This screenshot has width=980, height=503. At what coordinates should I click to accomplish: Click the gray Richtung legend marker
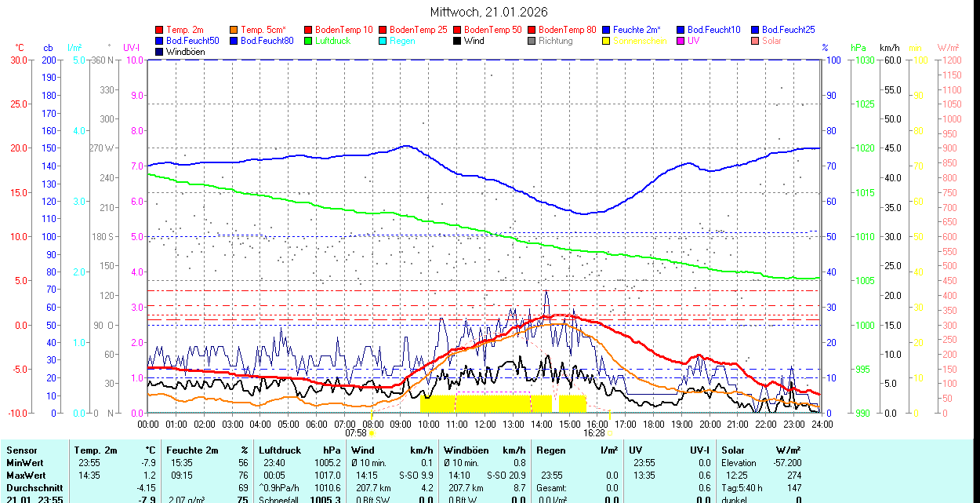click(x=532, y=41)
